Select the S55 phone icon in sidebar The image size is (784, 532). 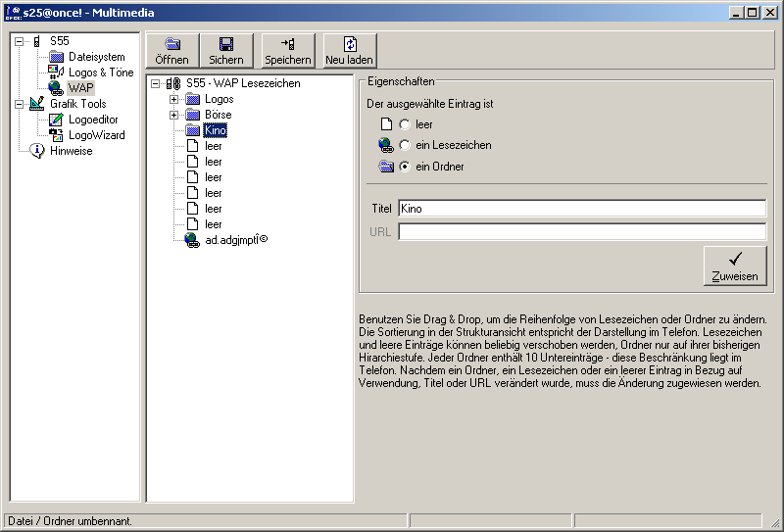pyautogui.click(x=37, y=41)
